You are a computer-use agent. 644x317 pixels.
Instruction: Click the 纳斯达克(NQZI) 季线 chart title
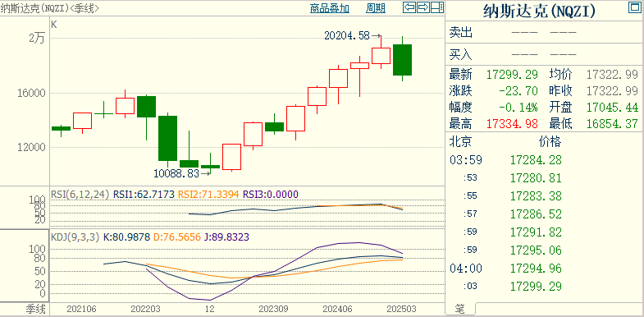pos(49,8)
